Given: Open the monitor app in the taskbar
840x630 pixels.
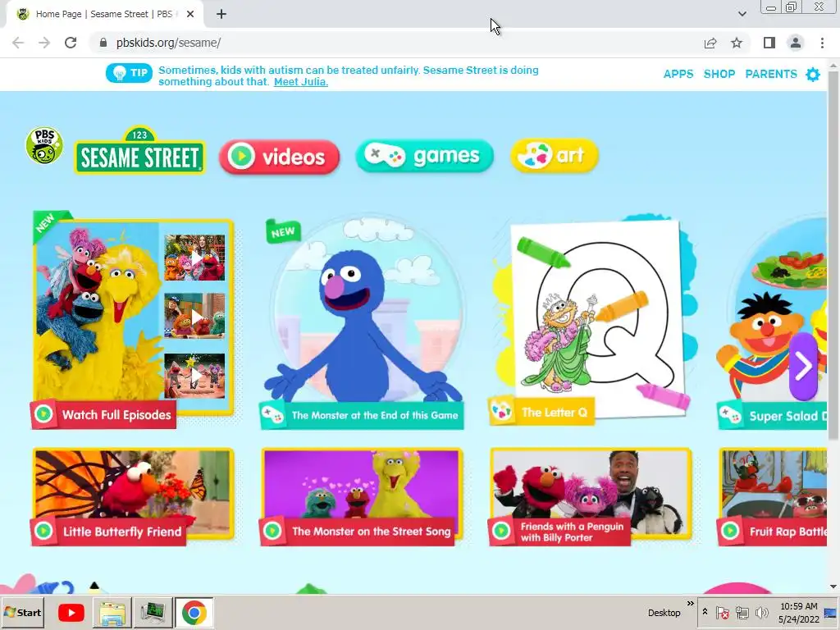Looking at the screenshot, I should coord(153,612).
